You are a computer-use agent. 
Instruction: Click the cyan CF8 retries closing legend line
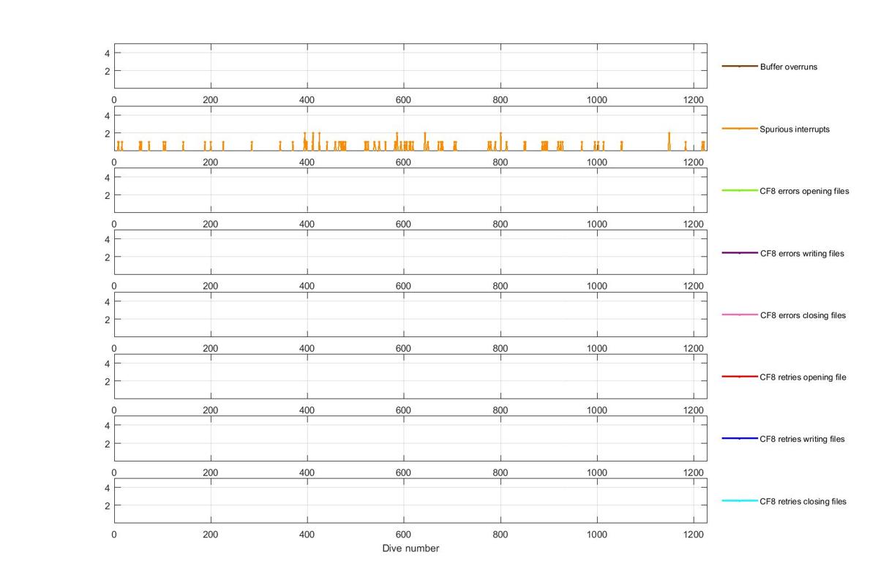[740, 501]
